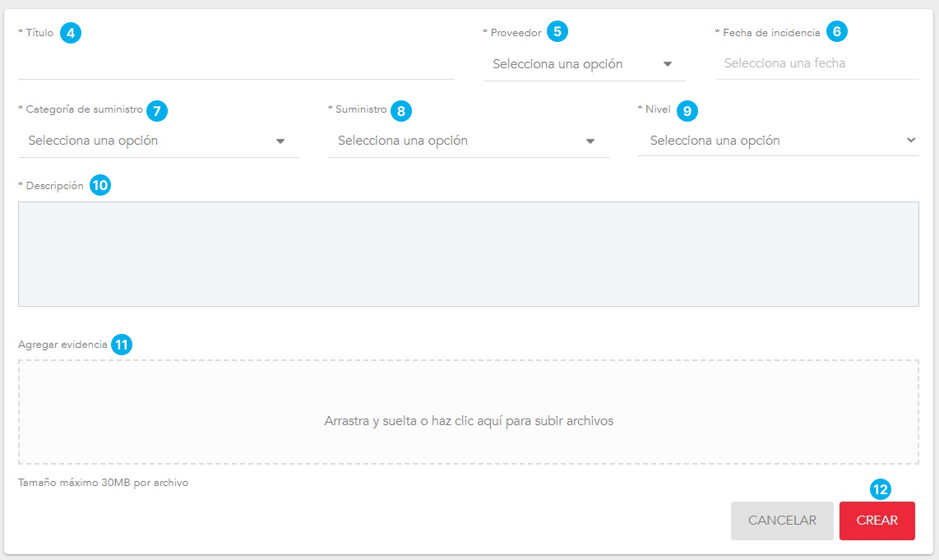Click into the Título text field
Image resolution: width=939 pixels, height=560 pixels.
[x=236, y=64]
